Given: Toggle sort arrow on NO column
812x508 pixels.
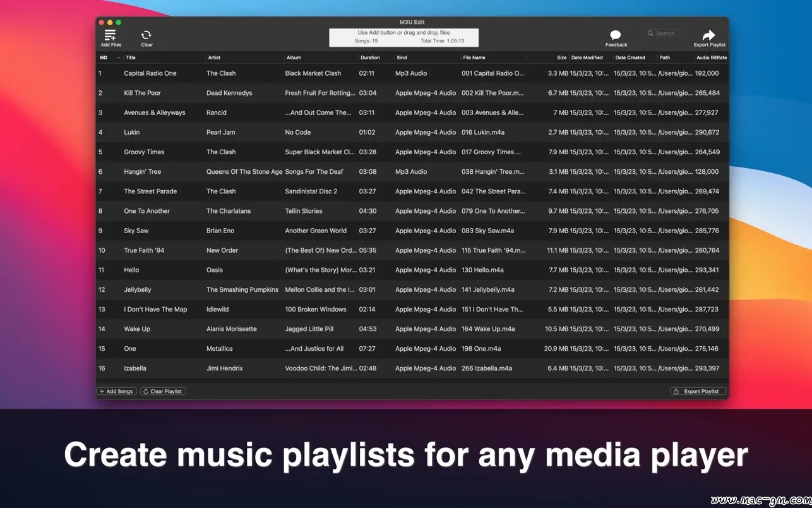Looking at the screenshot, I should point(118,57).
